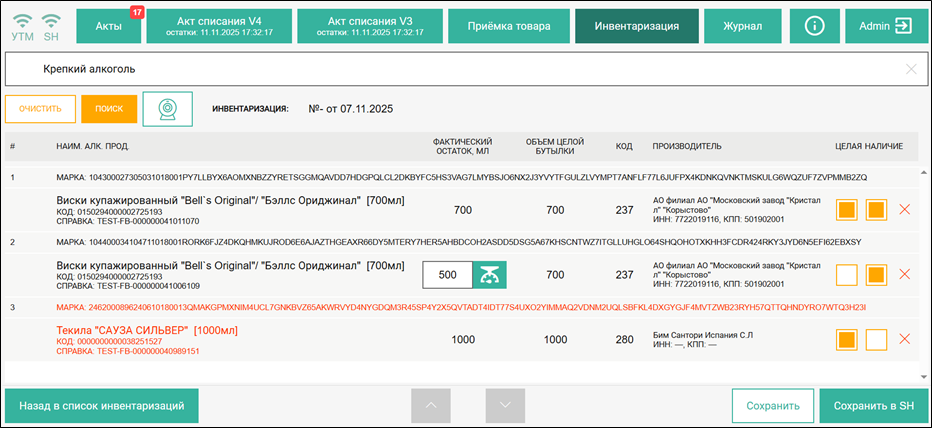The width and height of the screenshot is (932, 428).
Task: Open the info circle icon
Action: (813, 26)
